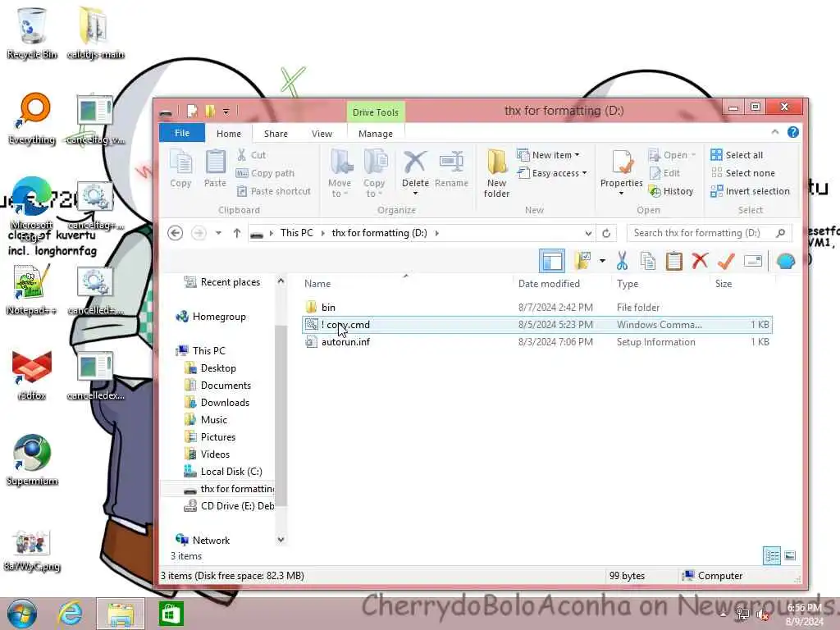Select Network in the navigation pane
840x630 pixels.
211,540
